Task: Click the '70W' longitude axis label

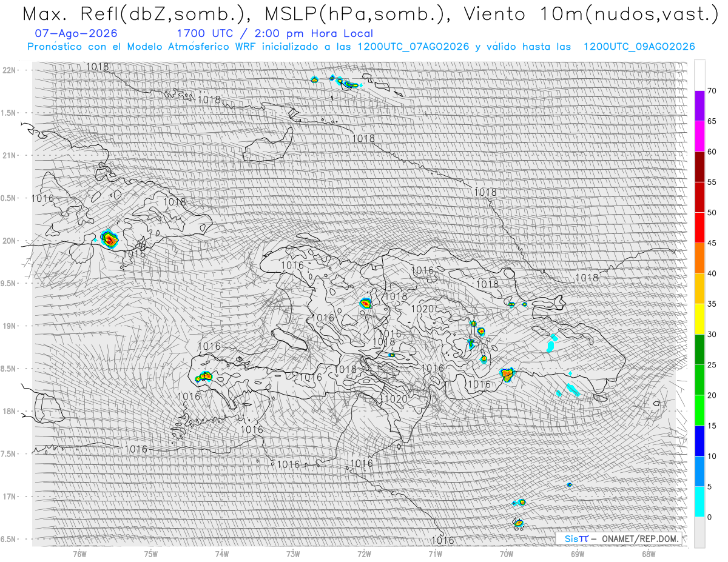Action: coord(506,554)
